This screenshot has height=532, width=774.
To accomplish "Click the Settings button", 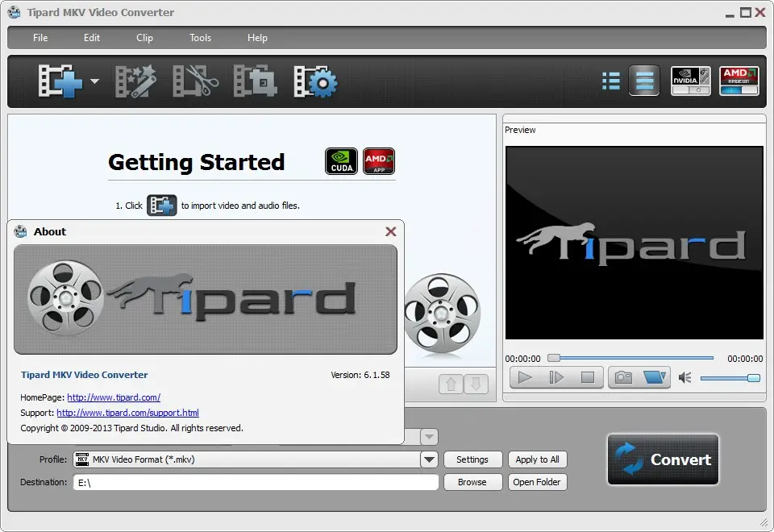I will [x=472, y=459].
